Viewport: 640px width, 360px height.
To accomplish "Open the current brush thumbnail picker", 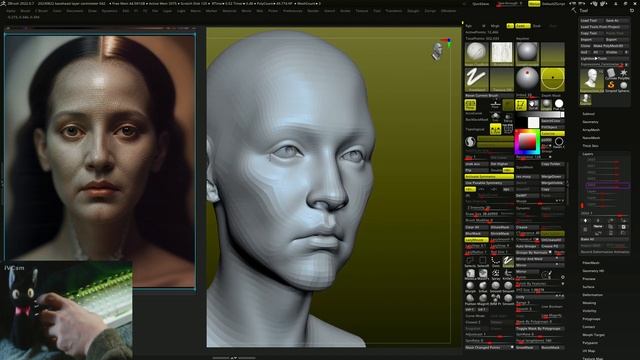I will point(476,53).
